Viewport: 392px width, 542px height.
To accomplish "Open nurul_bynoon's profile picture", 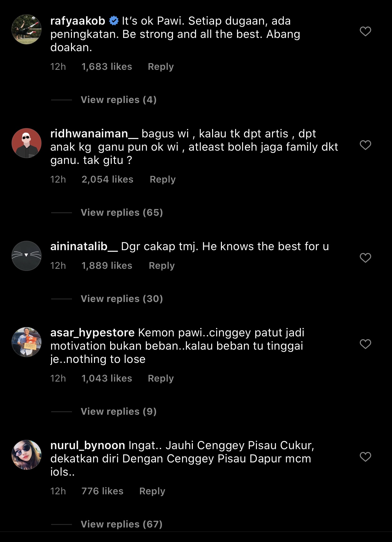I will 27,455.
